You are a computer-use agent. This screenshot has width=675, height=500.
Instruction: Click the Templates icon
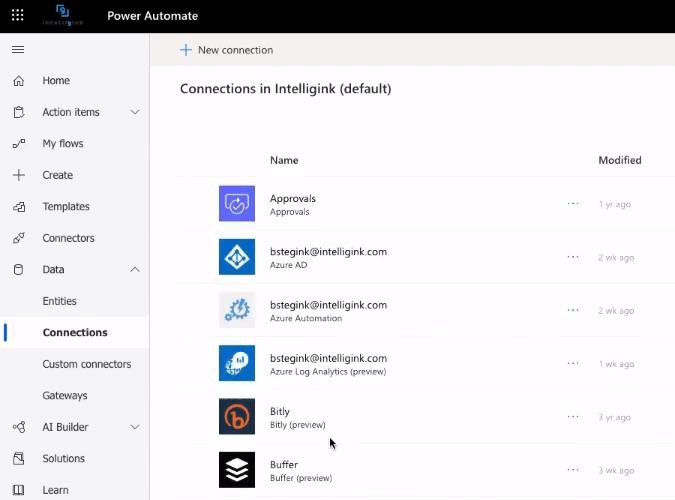(x=19, y=207)
